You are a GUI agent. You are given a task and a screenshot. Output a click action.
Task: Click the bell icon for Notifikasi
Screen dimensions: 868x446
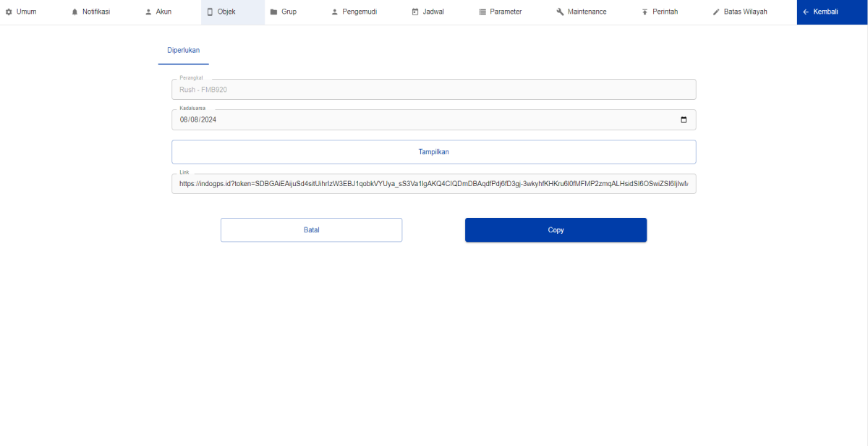pyautogui.click(x=75, y=12)
